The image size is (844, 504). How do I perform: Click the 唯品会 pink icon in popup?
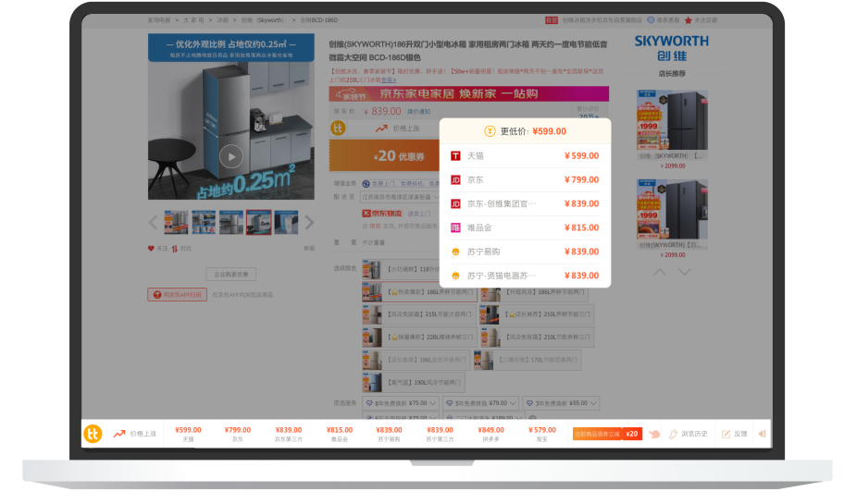[x=455, y=227]
